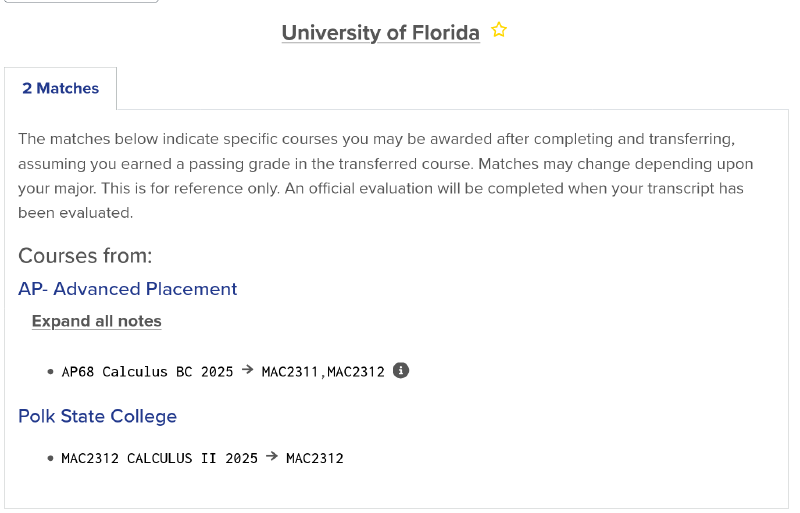Open the University of Florida link
The height and width of the screenshot is (513, 800).
380,32
